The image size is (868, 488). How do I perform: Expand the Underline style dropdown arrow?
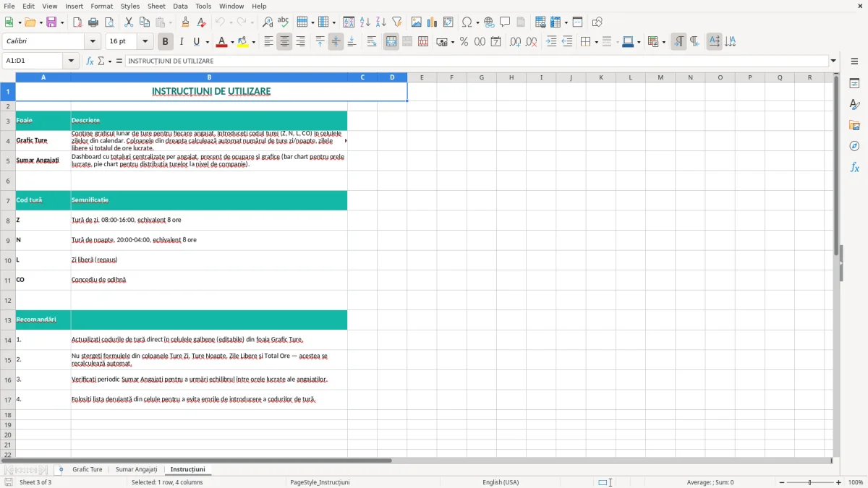(x=207, y=42)
